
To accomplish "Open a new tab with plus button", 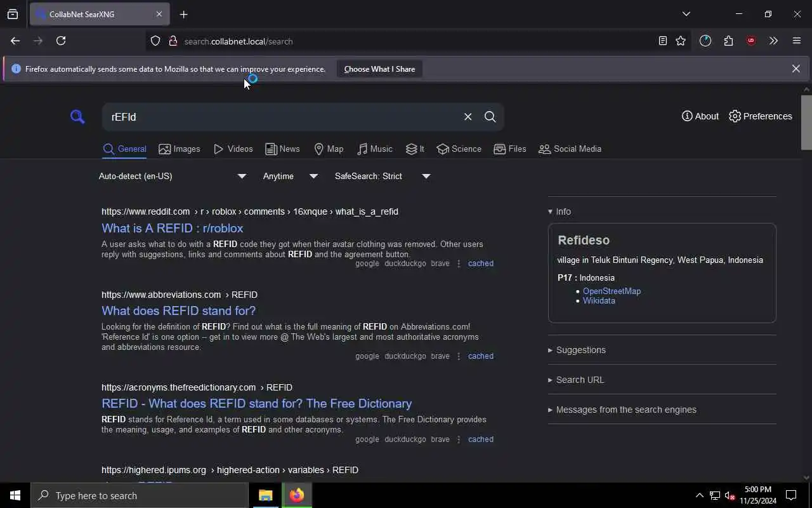I will [183, 14].
